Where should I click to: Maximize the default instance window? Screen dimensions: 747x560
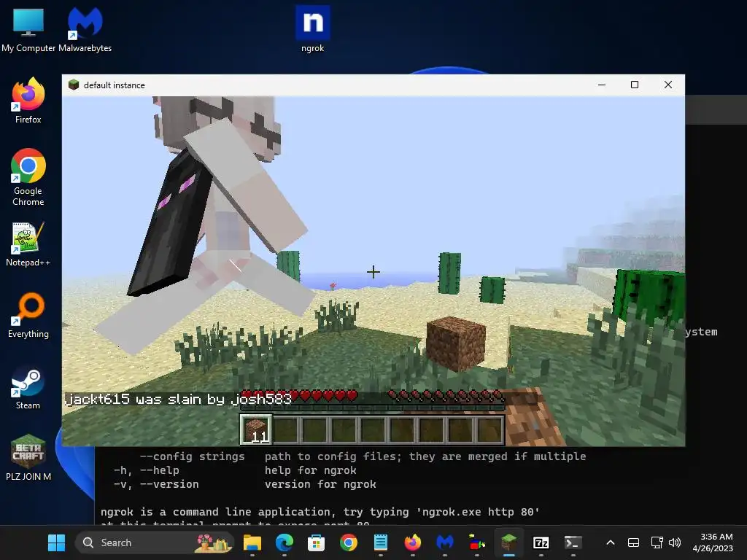coord(635,85)
